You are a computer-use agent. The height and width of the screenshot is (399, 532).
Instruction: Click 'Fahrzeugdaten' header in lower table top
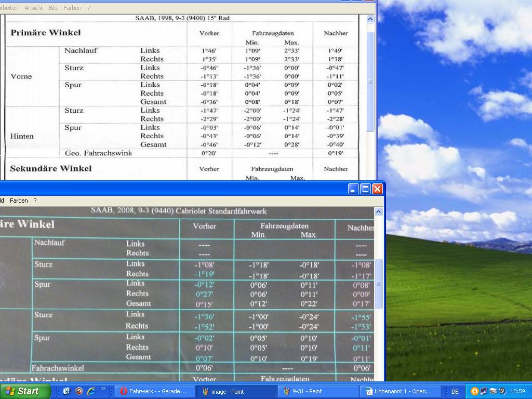tap(284, 226)
